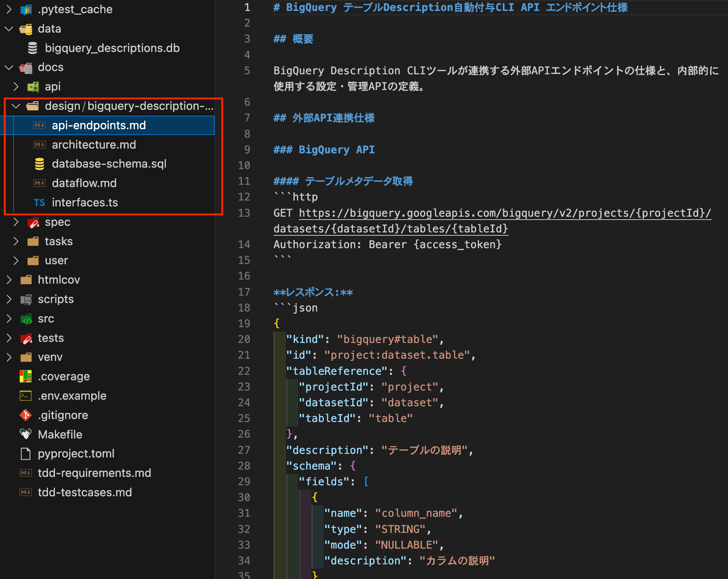Click line number 13 in the gutter
The width and height of the screenshot is (728, 579).
[x=244, y=213]
